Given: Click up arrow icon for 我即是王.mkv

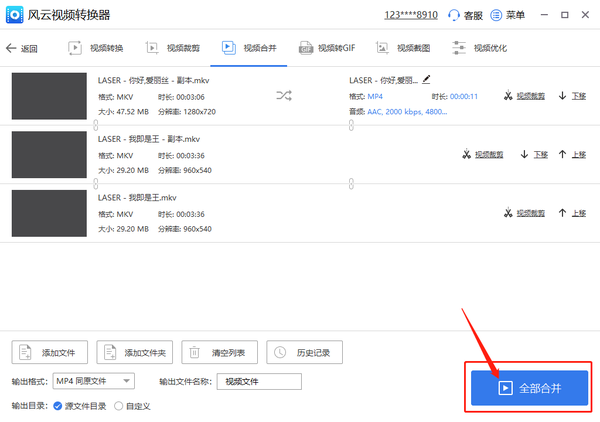Looking at the screenshot, I should [x=562, y=213].
